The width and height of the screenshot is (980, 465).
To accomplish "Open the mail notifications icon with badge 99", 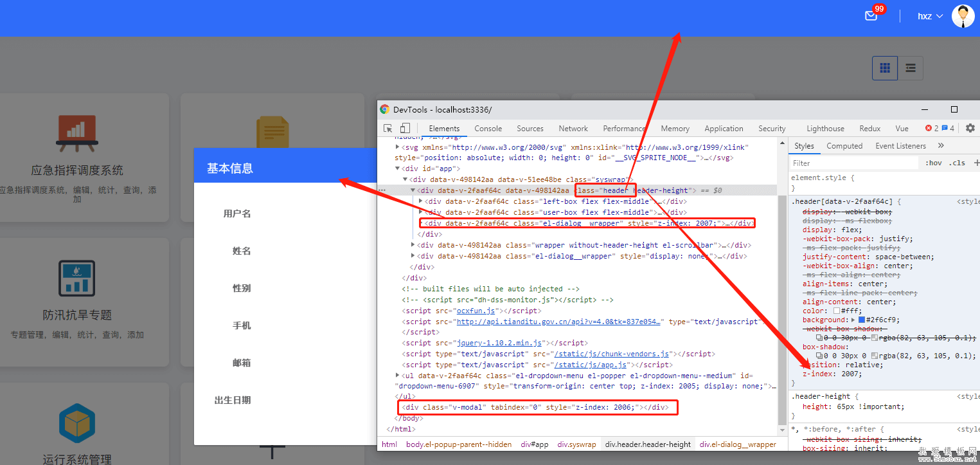I will (x=871, y=16).
